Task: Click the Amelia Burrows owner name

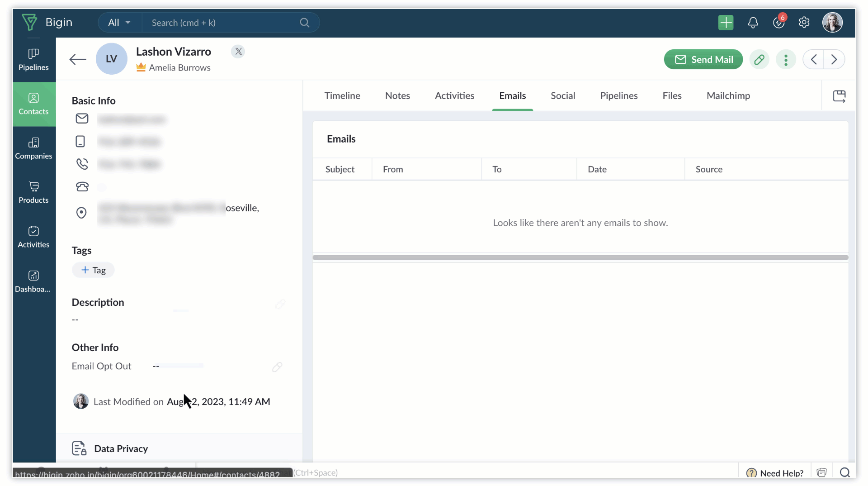Action: [179, 67]
